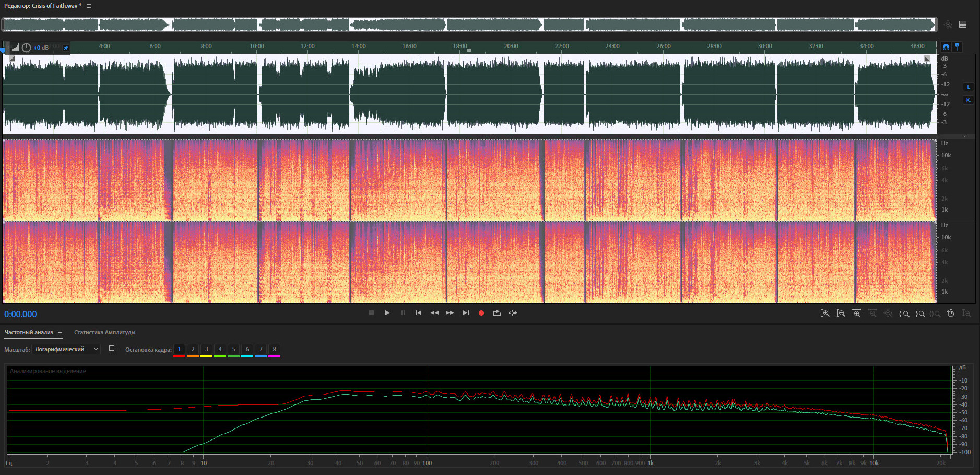Switch to the Статистика Амплитуды tab
Screen dimensions: 980x475
[x=104, y=333]
